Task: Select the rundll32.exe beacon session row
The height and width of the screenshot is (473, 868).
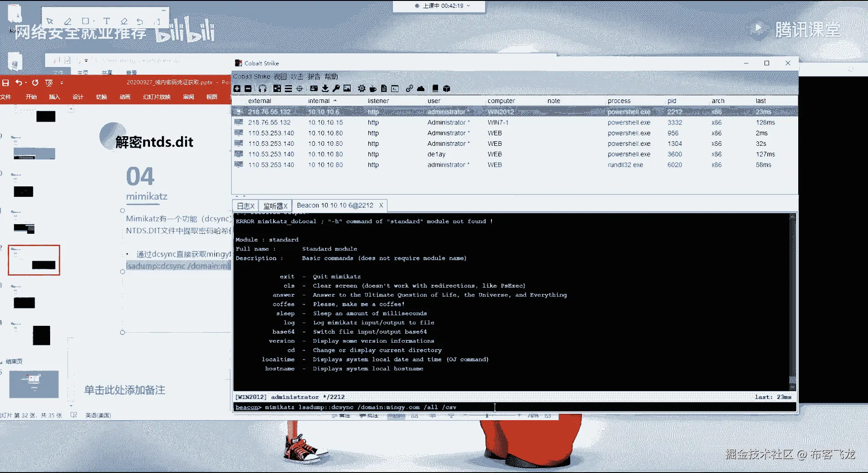Action: click(x=515, y=165)
